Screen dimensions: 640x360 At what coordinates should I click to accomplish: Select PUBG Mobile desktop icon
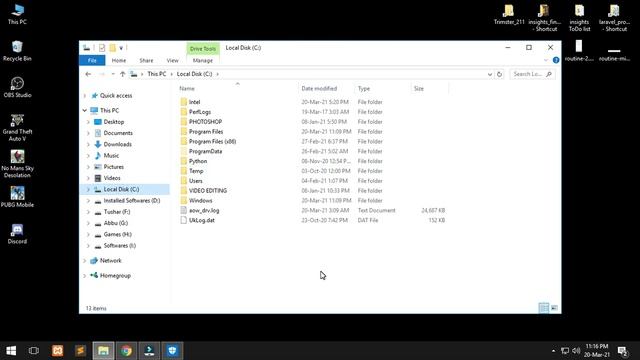tap(17, 197)
